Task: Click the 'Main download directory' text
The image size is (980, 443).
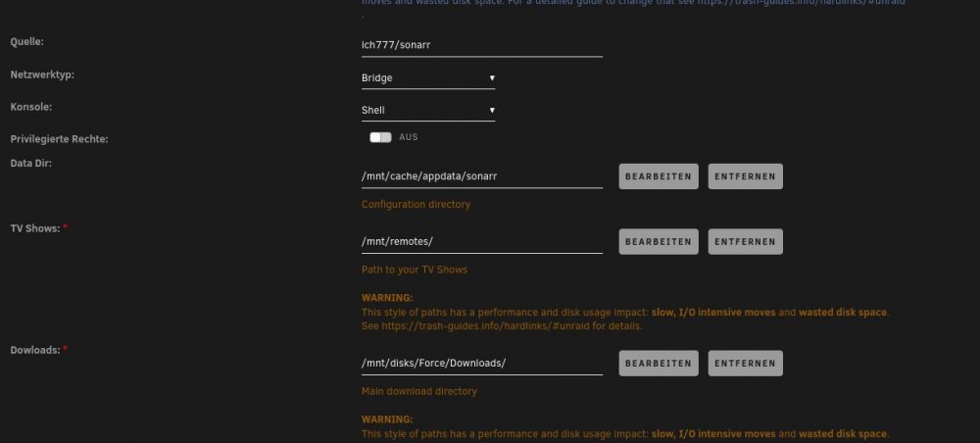Action: click(418, 391)
